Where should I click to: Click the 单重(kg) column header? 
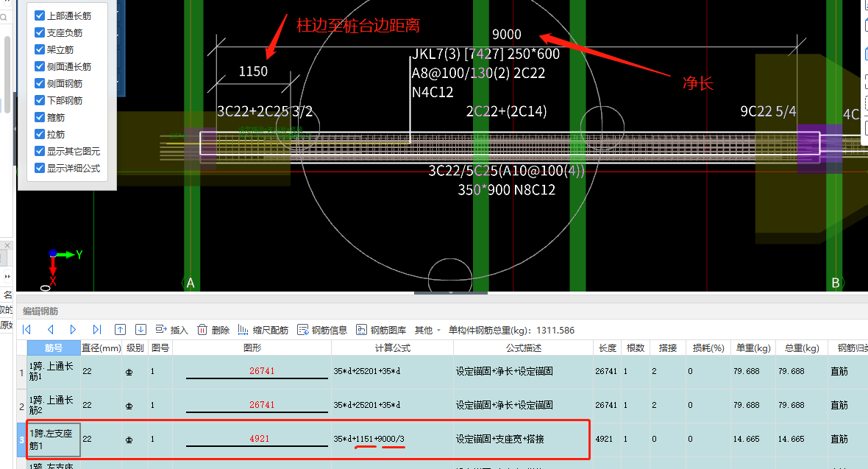pos(753,348)
